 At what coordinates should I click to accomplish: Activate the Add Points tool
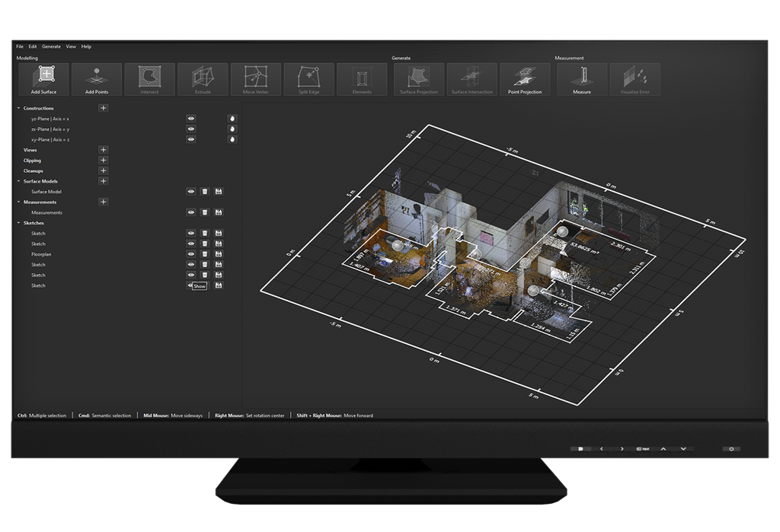[x=97, y=79]
